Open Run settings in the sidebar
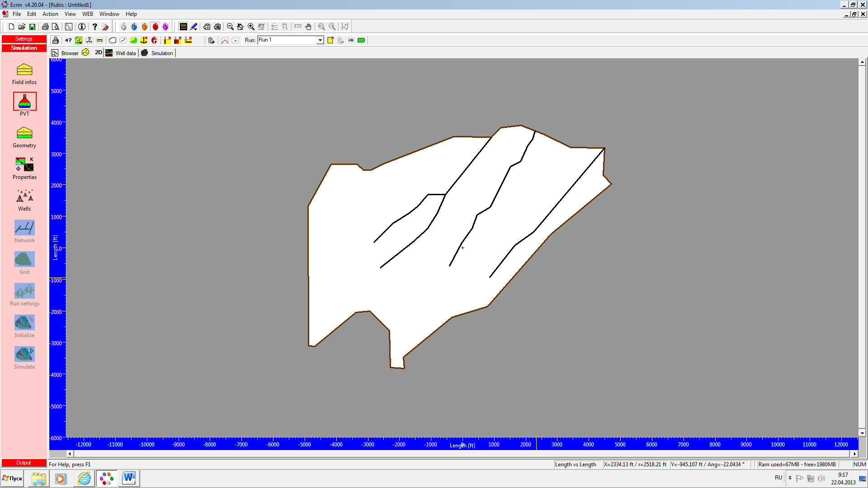Screen dimensions: 868x488 pos(24,295)
